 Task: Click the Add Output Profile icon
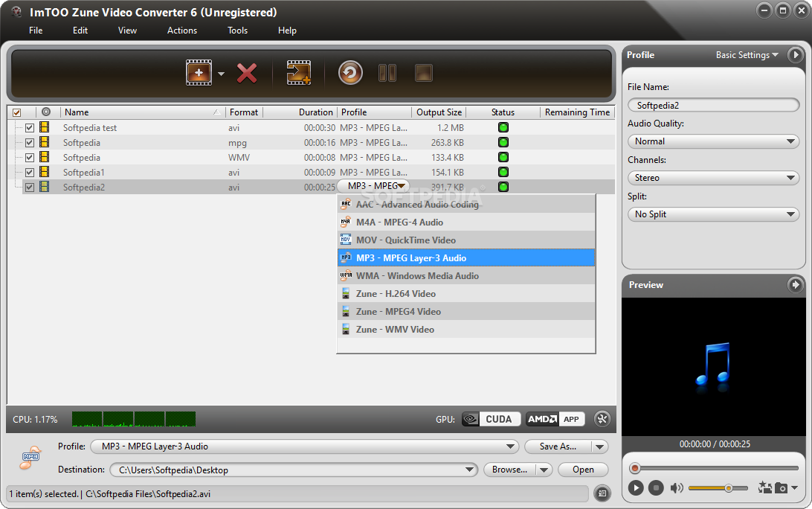tap(299, 73)
